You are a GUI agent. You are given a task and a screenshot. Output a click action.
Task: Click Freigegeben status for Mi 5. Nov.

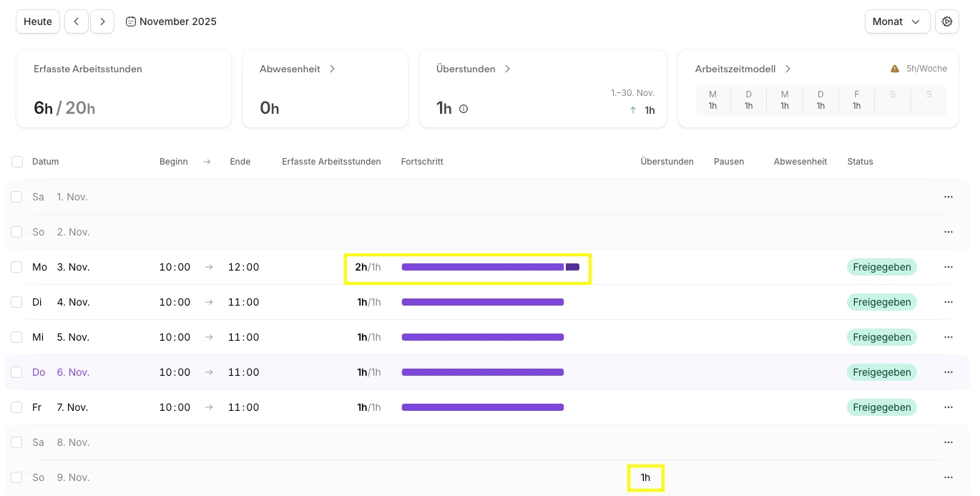(x=881, y=337)
